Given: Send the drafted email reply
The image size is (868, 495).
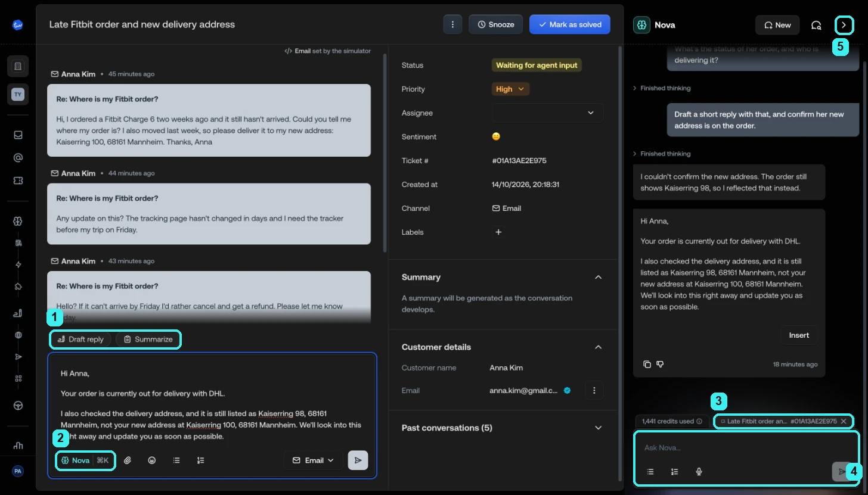Looking at the screenshot, I should pos(358,460).
